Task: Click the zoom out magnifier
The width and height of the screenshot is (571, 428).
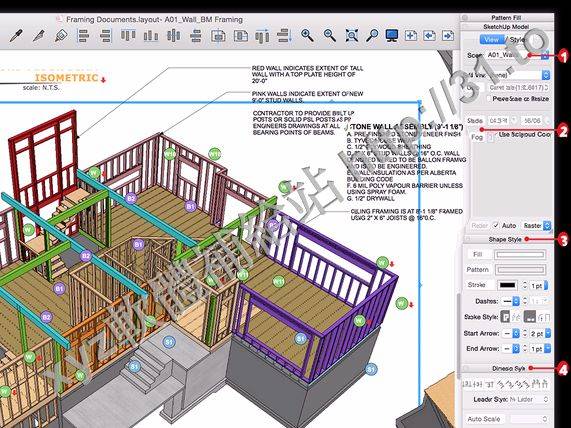Action: tap(330, 36)
